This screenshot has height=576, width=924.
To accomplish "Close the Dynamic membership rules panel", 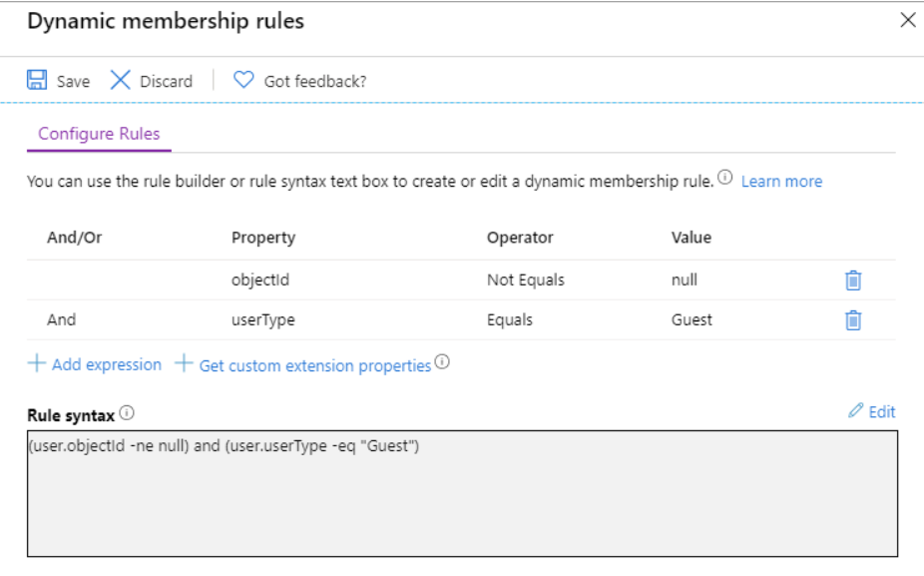I will [907, 20].
